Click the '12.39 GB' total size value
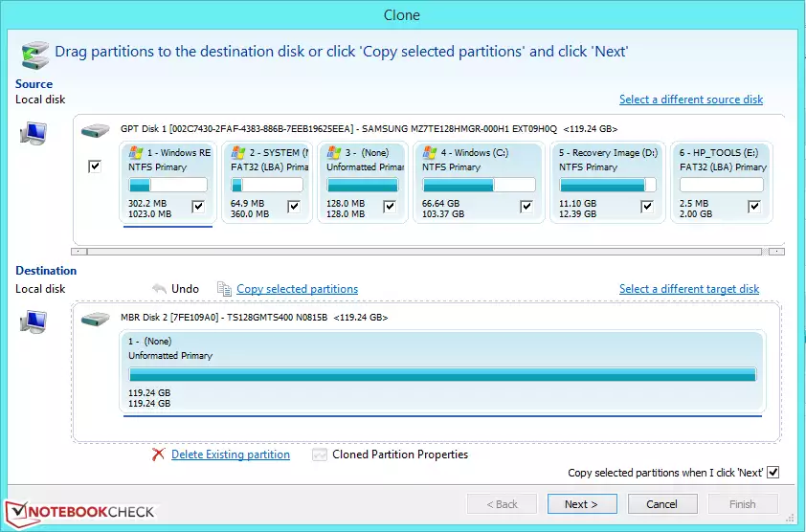 coord(578,213)
